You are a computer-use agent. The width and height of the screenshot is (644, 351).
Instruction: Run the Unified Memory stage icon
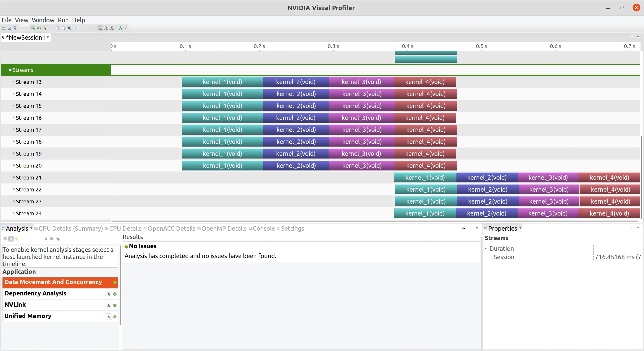[109, 317]
